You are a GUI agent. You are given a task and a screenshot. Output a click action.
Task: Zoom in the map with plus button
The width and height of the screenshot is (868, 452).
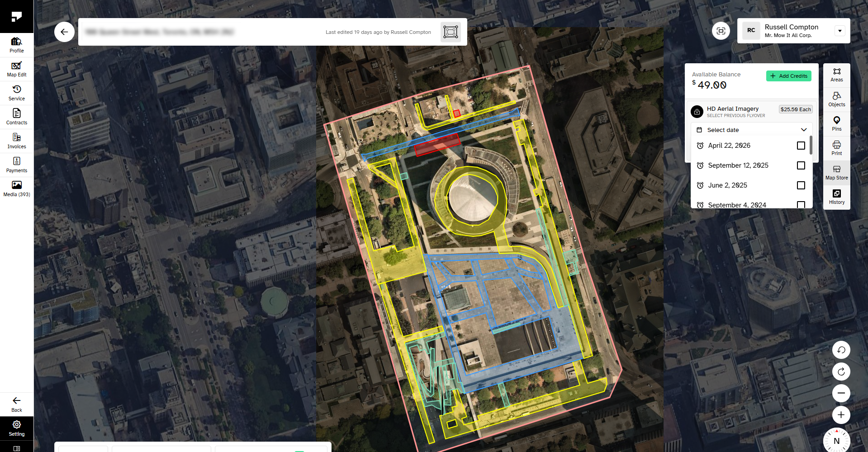point(841,415)
